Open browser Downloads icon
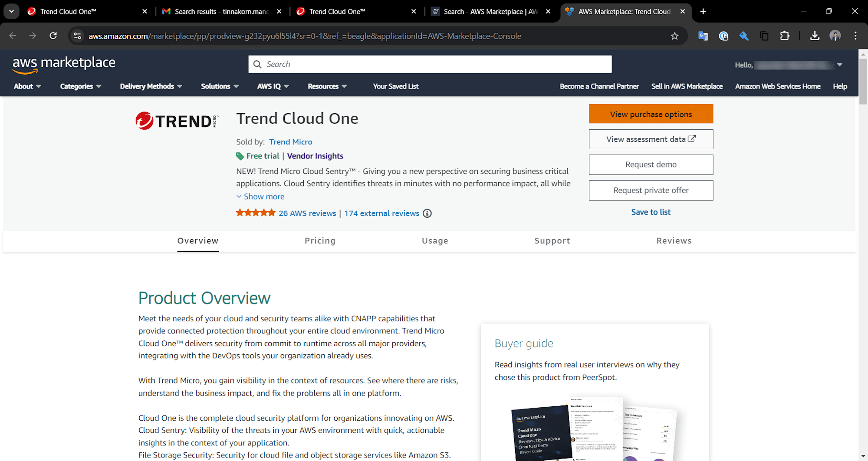This screenshot has width=868, height=461. pyautogui.click(x=815, y=36)
